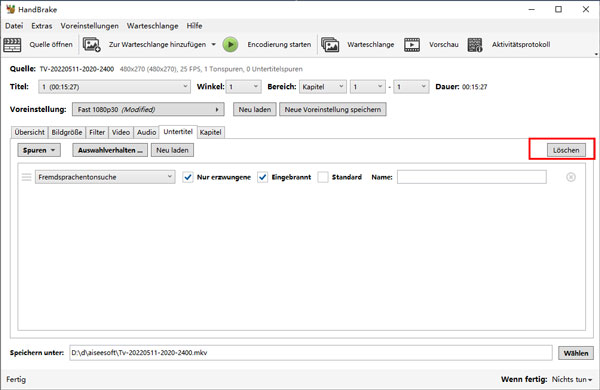The image size is (600, 390).
Task: Click the source name TV-20220511-2020-2400
Action: 77,69
